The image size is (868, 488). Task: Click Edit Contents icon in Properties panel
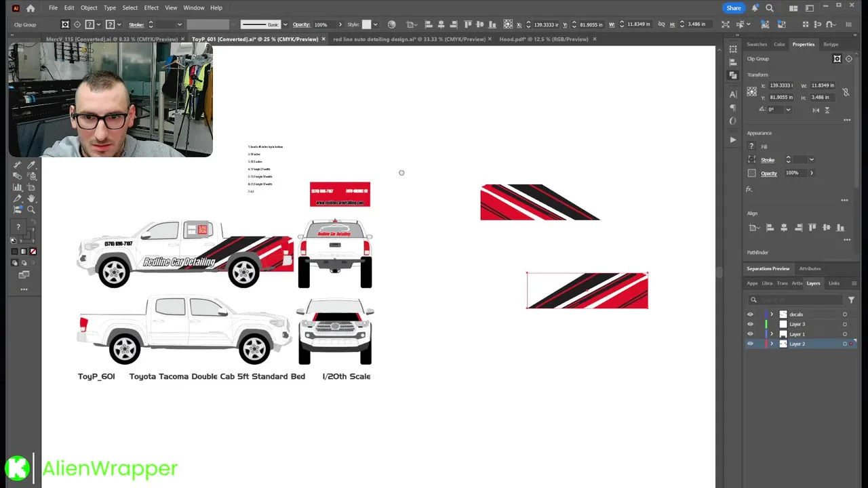tap(848, 59)
